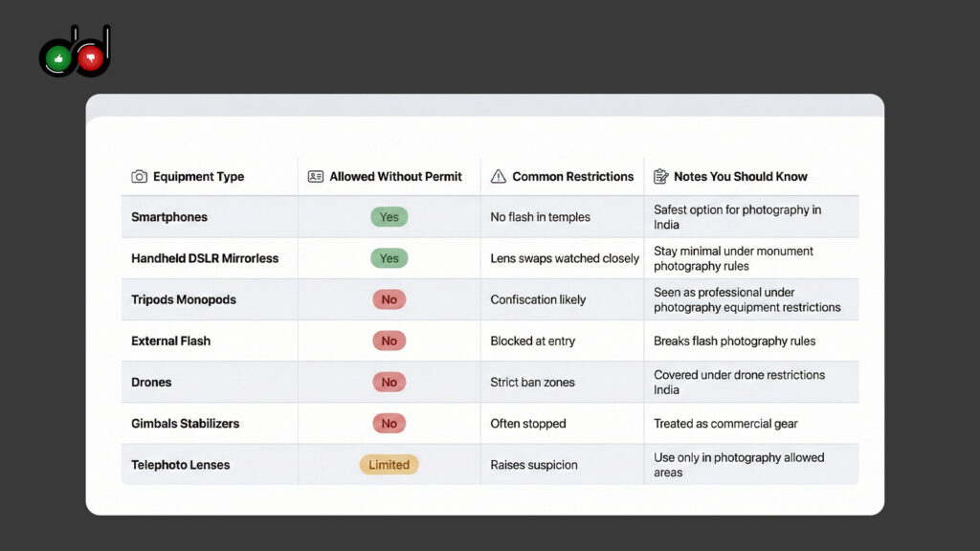Click the warning triangle beside Common Restrictions
The image size is (980, 551).
click(x=498, y=177)
